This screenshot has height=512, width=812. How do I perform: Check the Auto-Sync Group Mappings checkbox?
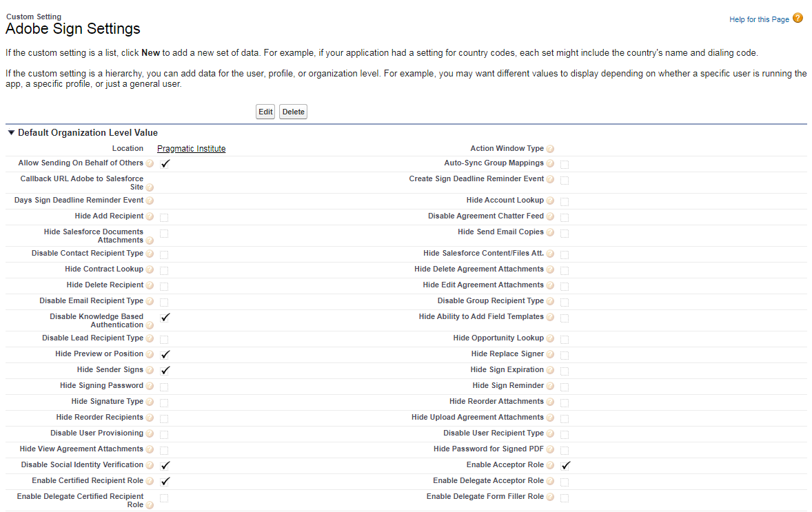pyautogui.click(x=565, y=165)
